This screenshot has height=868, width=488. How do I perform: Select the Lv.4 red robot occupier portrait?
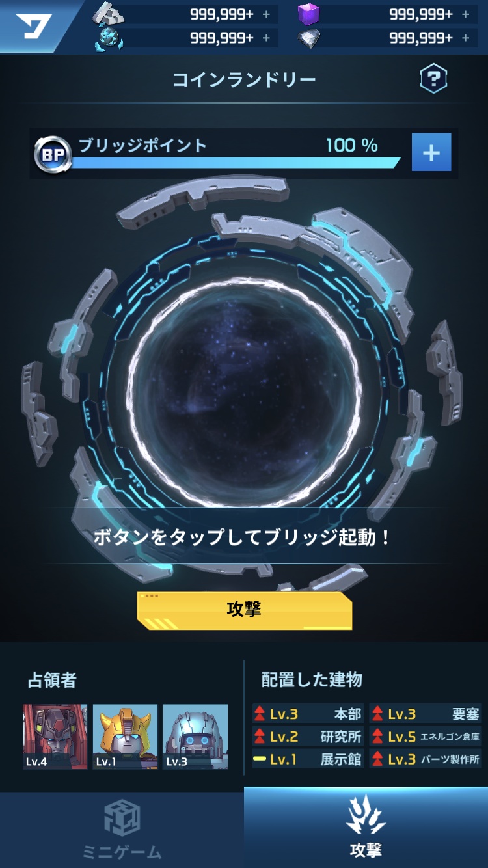pyautogui.click(x=55, y=737)
